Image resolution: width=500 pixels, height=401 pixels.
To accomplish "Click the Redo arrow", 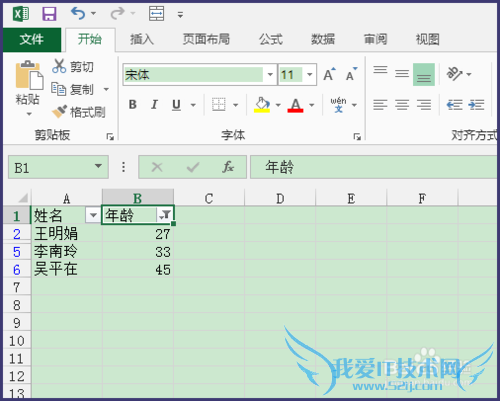I will 117,14.
